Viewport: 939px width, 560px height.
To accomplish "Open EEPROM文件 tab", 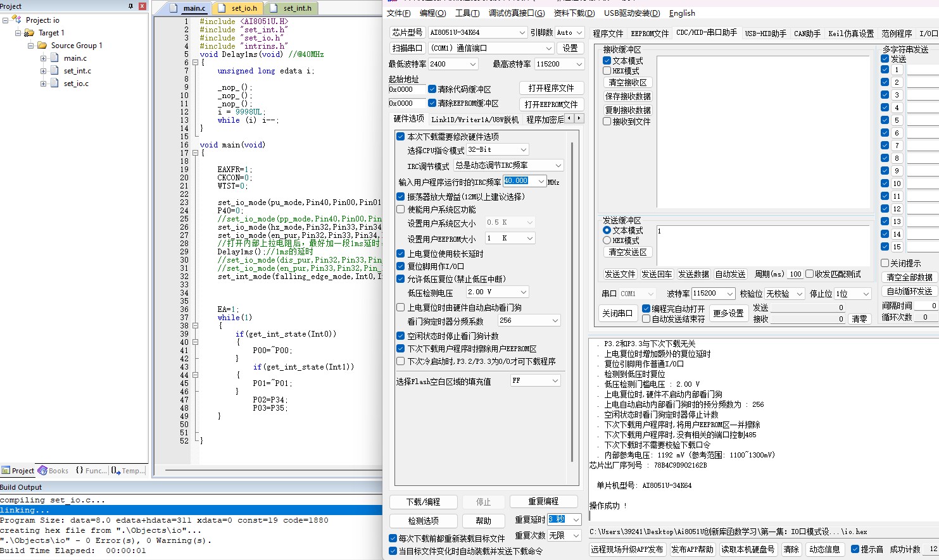I will point(650,34).
